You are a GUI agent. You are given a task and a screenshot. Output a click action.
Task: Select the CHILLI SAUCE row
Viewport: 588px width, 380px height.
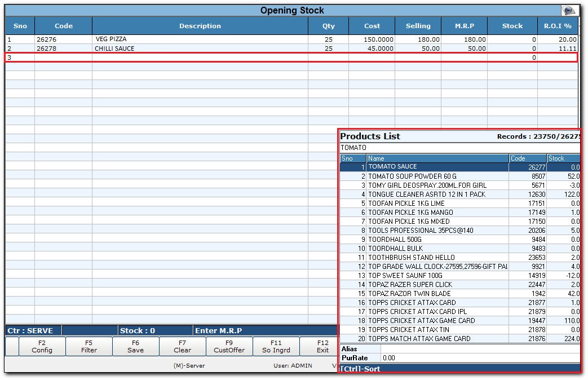[200, 48]
